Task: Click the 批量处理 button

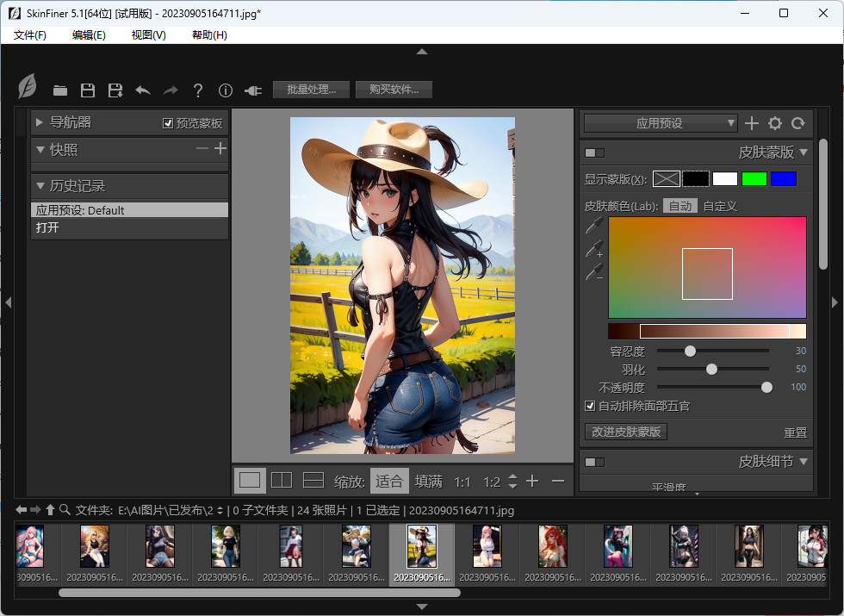Action: coord(311,90)
